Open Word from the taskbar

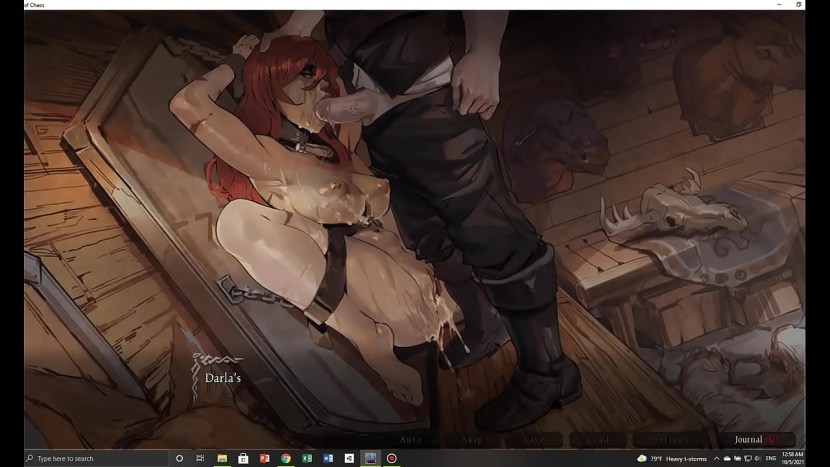coord(327,458)
